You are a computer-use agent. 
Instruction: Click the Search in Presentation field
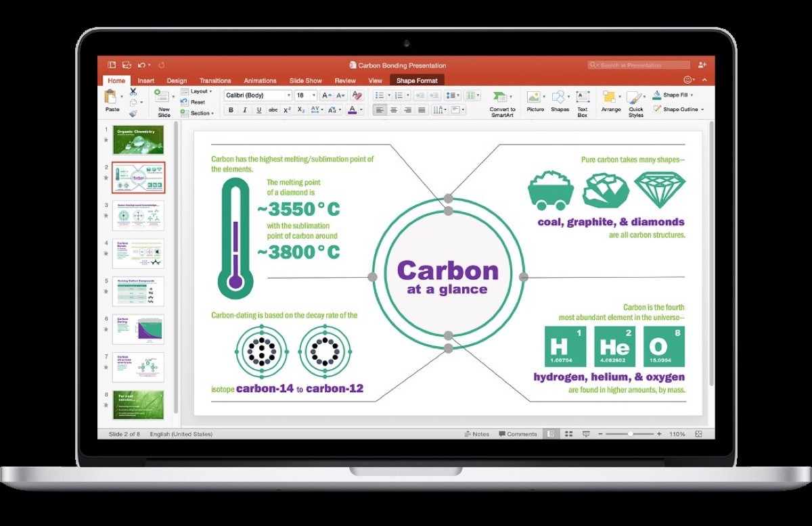pos(639,65)
